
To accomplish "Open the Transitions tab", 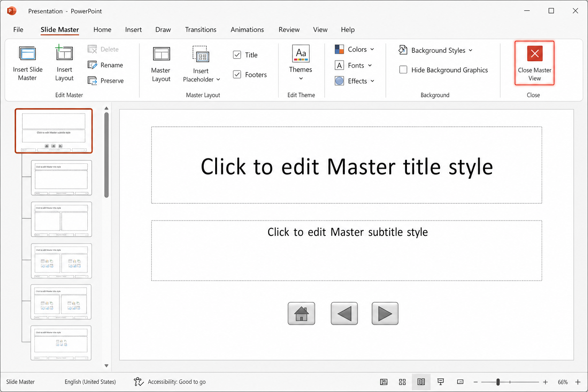I will click(x=201, y=29).
